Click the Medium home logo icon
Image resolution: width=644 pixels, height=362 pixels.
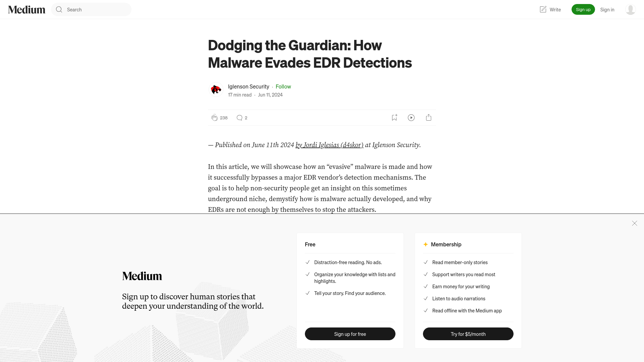pos(26,9)
